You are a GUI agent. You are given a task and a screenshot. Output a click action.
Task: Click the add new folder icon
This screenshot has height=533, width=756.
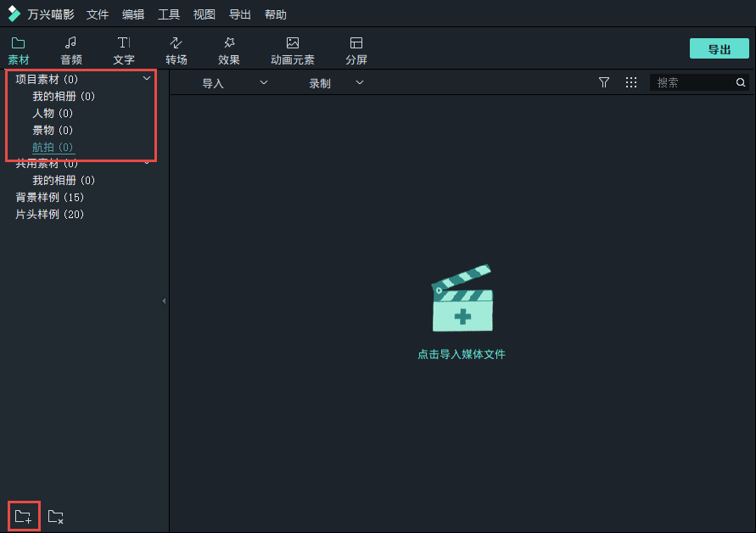coord(23,516)
